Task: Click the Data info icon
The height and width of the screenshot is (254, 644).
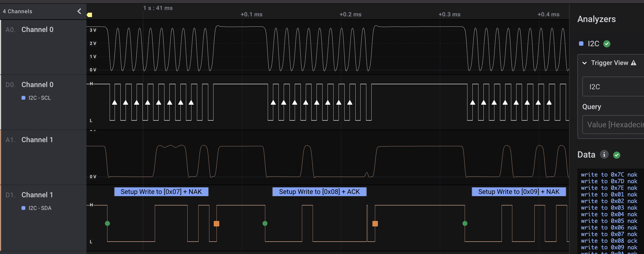Action: [604, 155]
